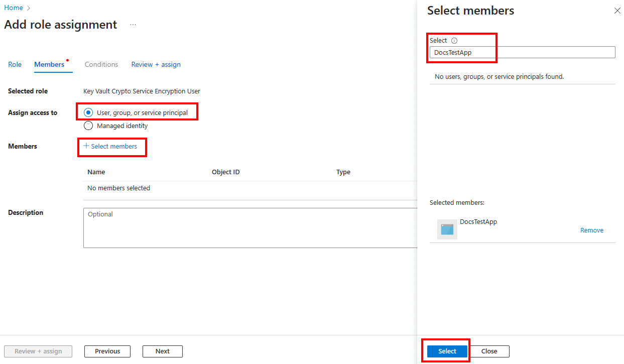The width and height of the screenshot is (624, 364).
Task: Click the DocsTestApp search input field
Action: [502, 52]
